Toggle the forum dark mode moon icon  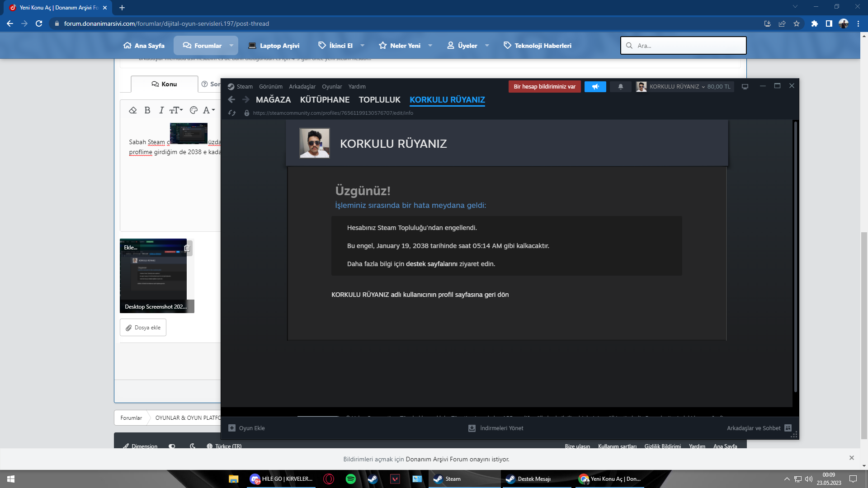(193, 446)
